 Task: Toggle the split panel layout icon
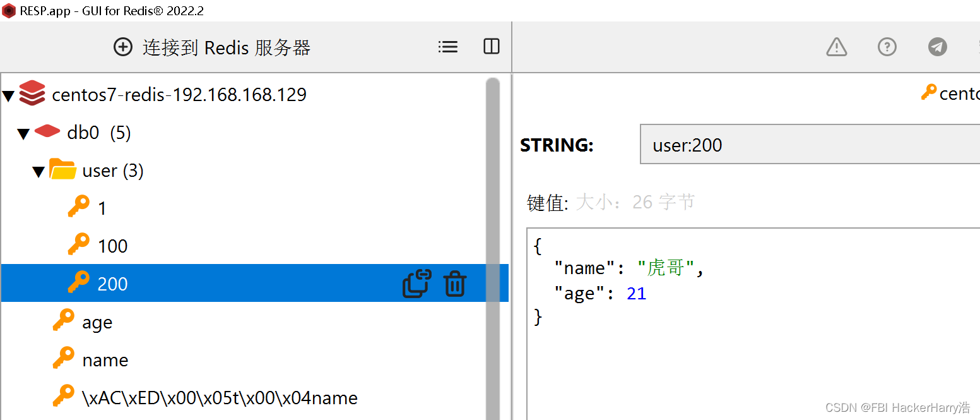(492, 46)
